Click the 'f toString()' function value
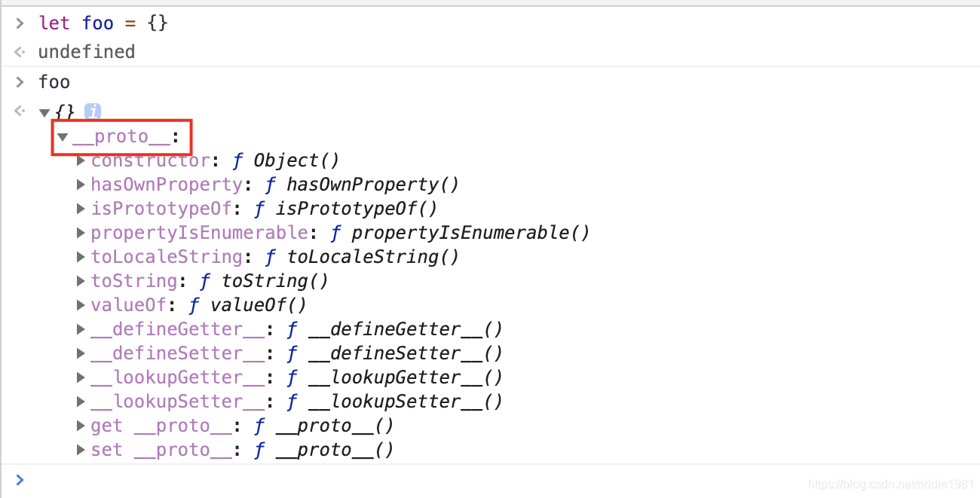This screenshot has height=498, width=980. pyautogui.click(x=264, y=281)
